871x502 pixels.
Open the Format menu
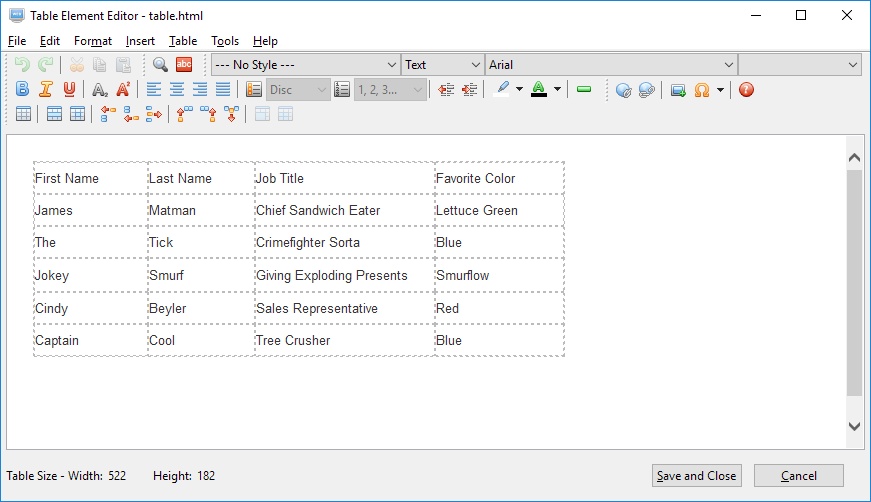(93, 41)
